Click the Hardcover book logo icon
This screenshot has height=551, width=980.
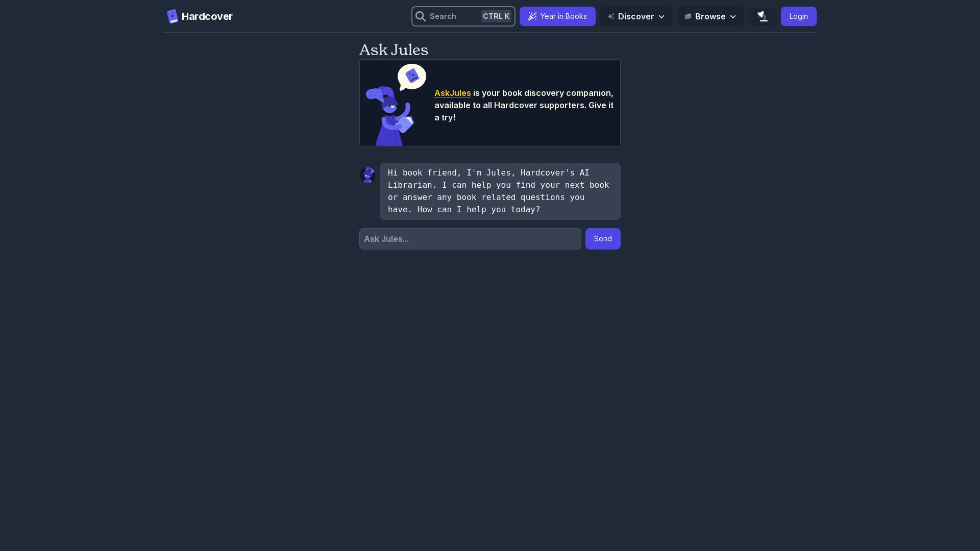173,16
